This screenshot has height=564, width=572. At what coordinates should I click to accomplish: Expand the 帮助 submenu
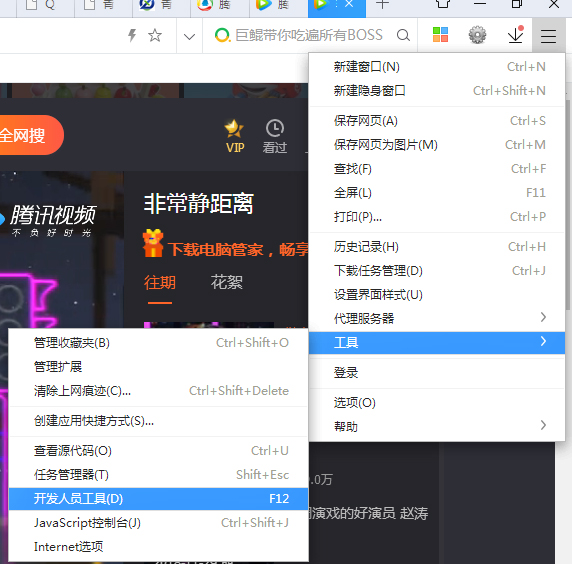pos(437,426)
